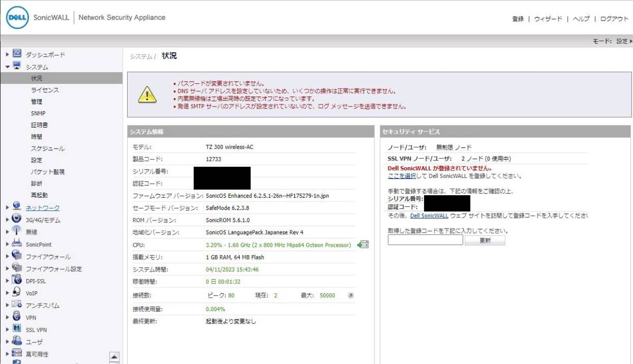Click the Users icon

pyautogui.click(x=17, y=341)
